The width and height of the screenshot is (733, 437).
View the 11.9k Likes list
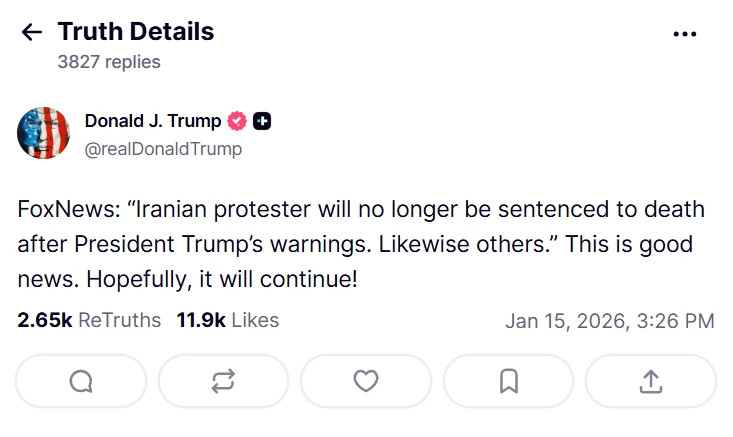coord(228,321)
